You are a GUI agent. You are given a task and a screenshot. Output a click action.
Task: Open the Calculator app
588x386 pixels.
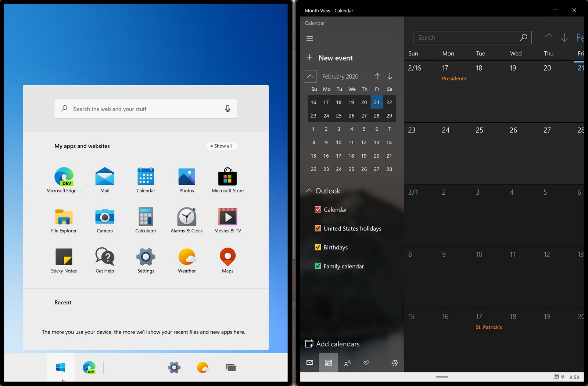146,217
